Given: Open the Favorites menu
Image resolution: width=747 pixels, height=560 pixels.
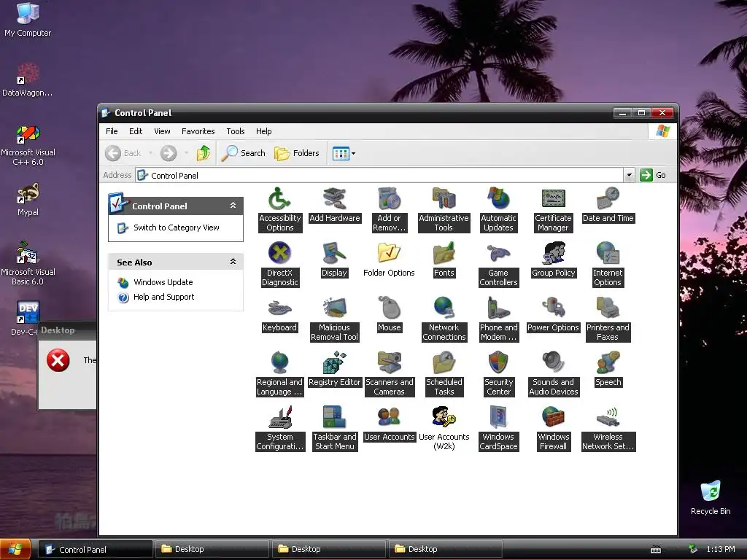Looking at the screenshot, I should 198,131.
